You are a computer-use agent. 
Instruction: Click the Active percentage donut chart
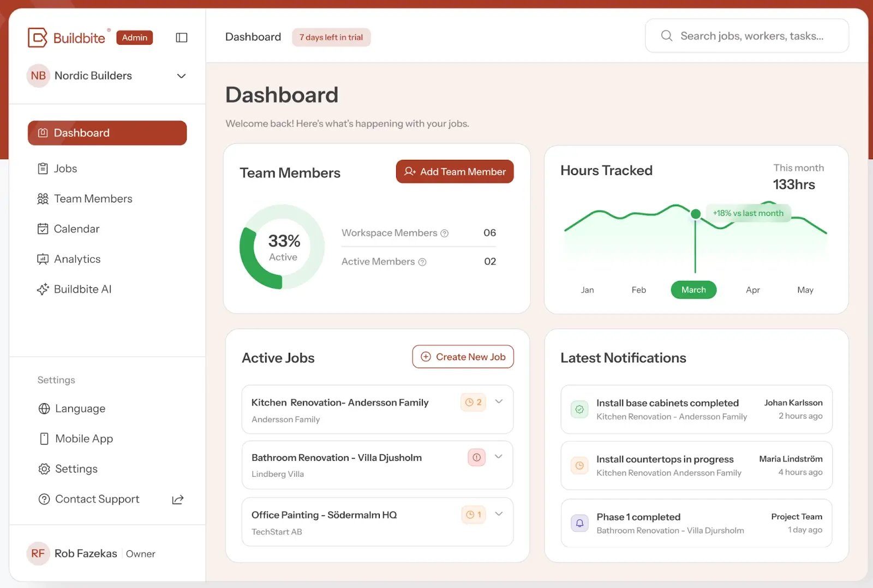(x=282, y=247)
